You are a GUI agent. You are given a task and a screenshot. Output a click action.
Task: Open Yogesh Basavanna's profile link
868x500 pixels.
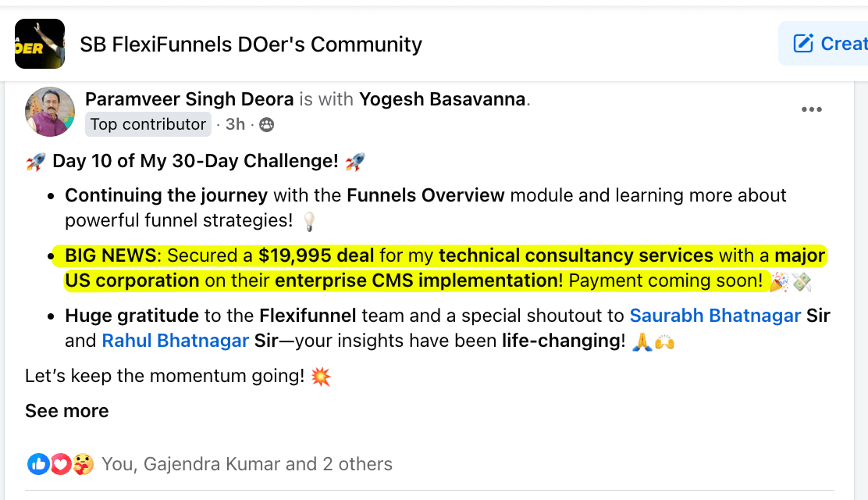pos(443,99)
